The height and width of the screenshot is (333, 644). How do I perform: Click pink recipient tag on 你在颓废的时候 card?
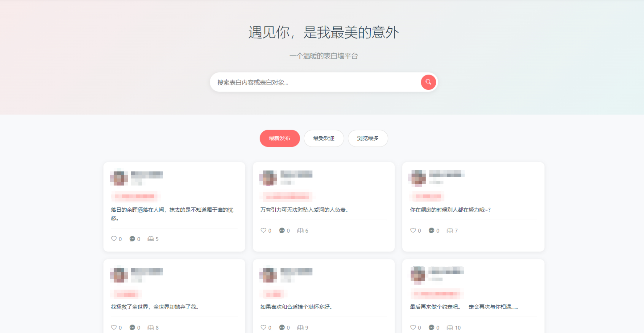click(427, 196)
